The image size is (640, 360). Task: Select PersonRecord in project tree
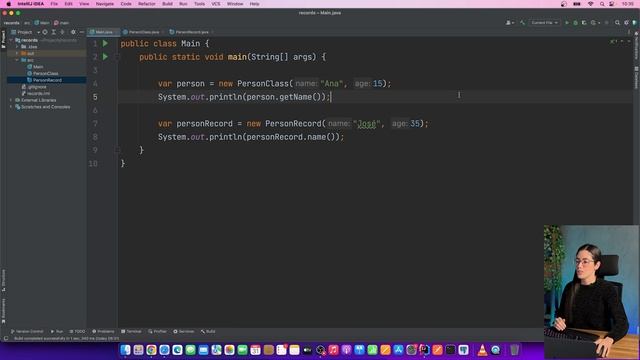(x=44, y=80)
